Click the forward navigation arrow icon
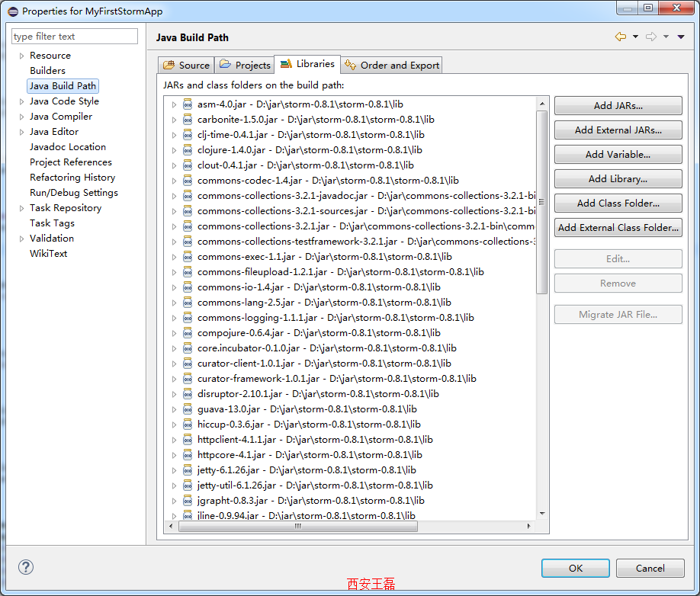This screenshot has width=700, height=596. click(650, 37)
